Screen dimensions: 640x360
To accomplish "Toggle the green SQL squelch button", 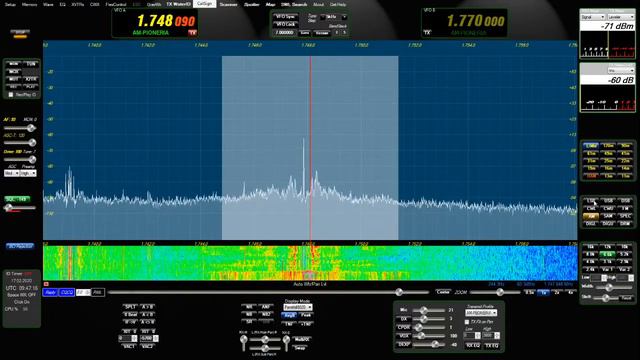I will (x=18, y=199).
